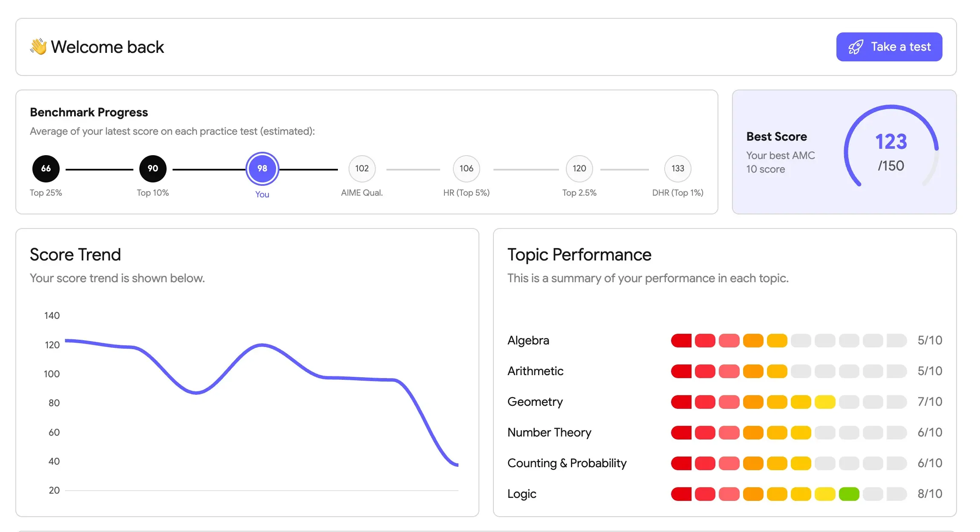Click the Number Theory topic label
Screen dimensions: 980x532
pyautogui.click(x=549, y=432)
